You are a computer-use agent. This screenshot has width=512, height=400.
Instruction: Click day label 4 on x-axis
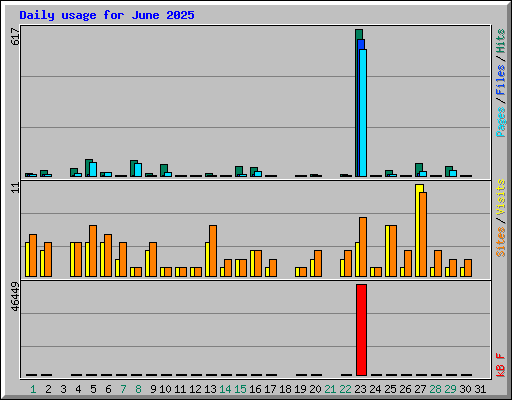point(78,389)
